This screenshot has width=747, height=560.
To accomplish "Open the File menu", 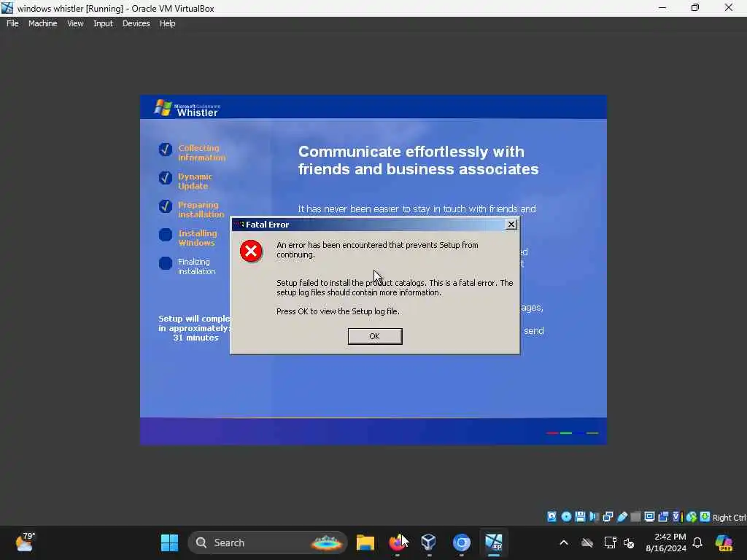I will [x=12, y=23].
